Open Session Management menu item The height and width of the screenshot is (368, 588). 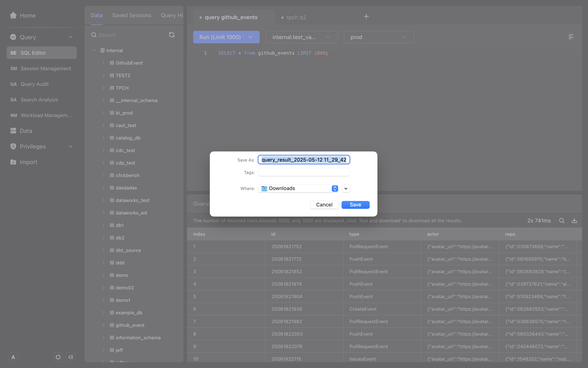click(x=42, y=68)
